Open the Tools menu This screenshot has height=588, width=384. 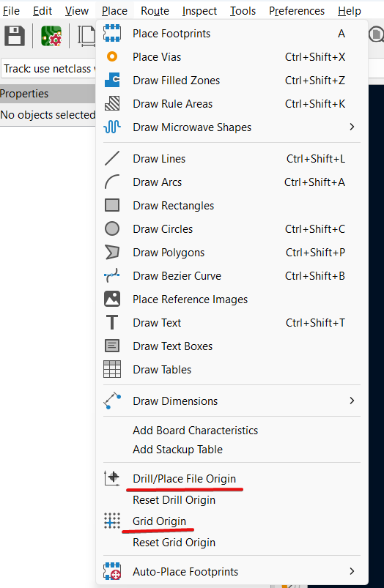tap(243, 11)
